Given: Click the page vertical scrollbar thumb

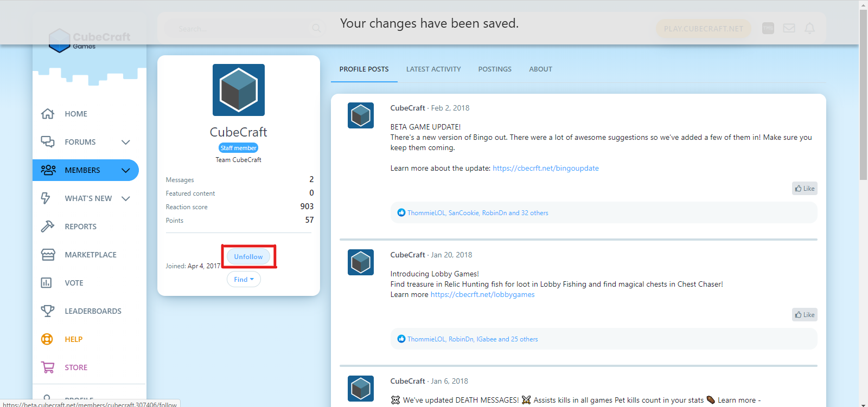Looking at the screenshot, I should [863, 95].
